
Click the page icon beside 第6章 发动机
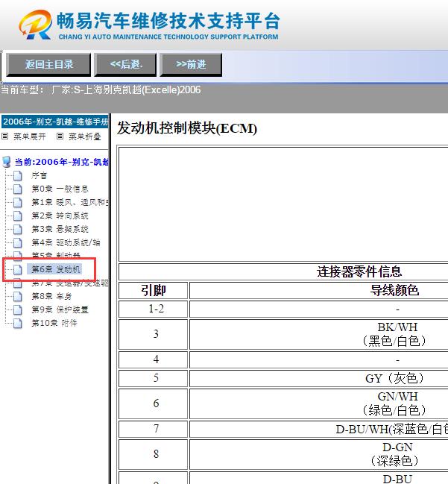(x=18, y=269)
